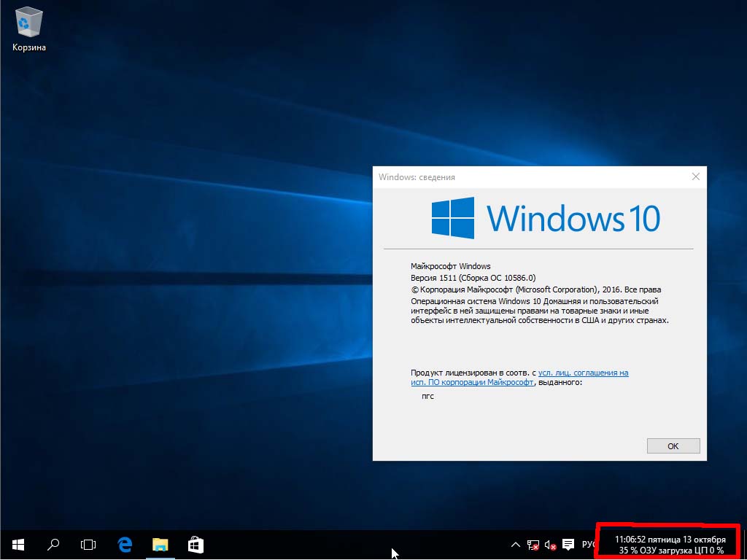Viewport: 747px width, 560px height.
Task: Open the Recycle Bin (Корзина) desktop icon
Action: click(x=29, y=28)
